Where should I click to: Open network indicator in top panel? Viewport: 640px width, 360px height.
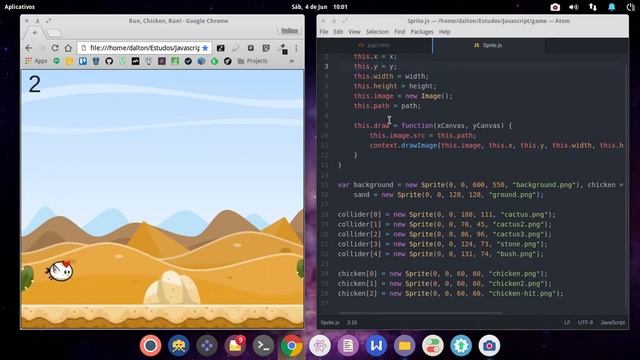click(593, 7)
